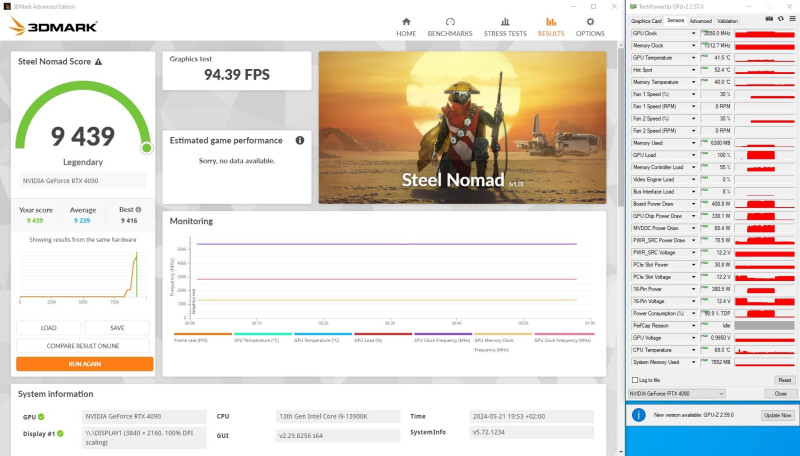
Task: Open the Board Power Draw sensor dropdown
Action: tap(693, 204)
